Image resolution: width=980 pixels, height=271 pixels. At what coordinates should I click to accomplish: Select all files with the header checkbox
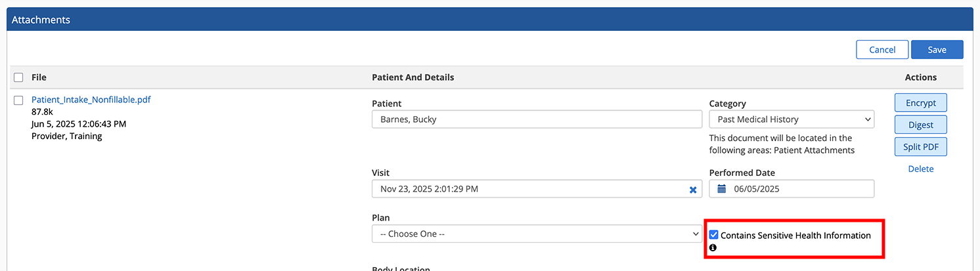(18, 77)
